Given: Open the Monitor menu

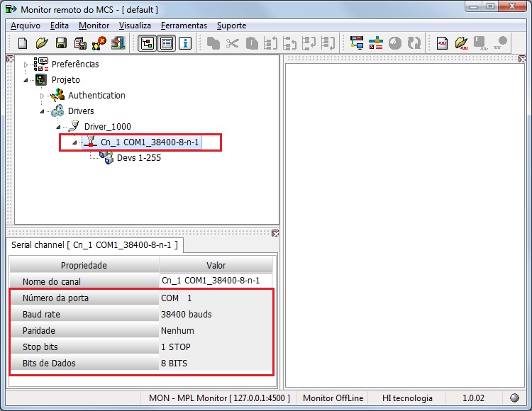Looking at the screenshot, I should [94, 26].
